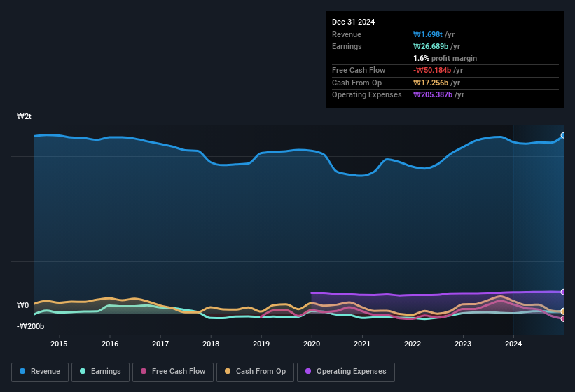Toggle the Cash From Op legend button
This screenshot has width=575, height=392.
(255, 372)
